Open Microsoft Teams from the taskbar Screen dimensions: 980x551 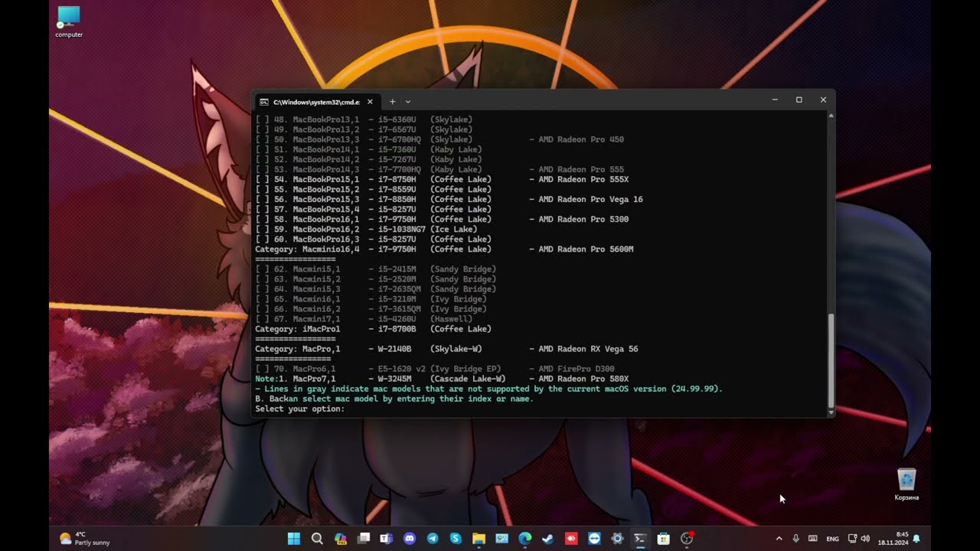pyautogui.click(x=387, y=539)
